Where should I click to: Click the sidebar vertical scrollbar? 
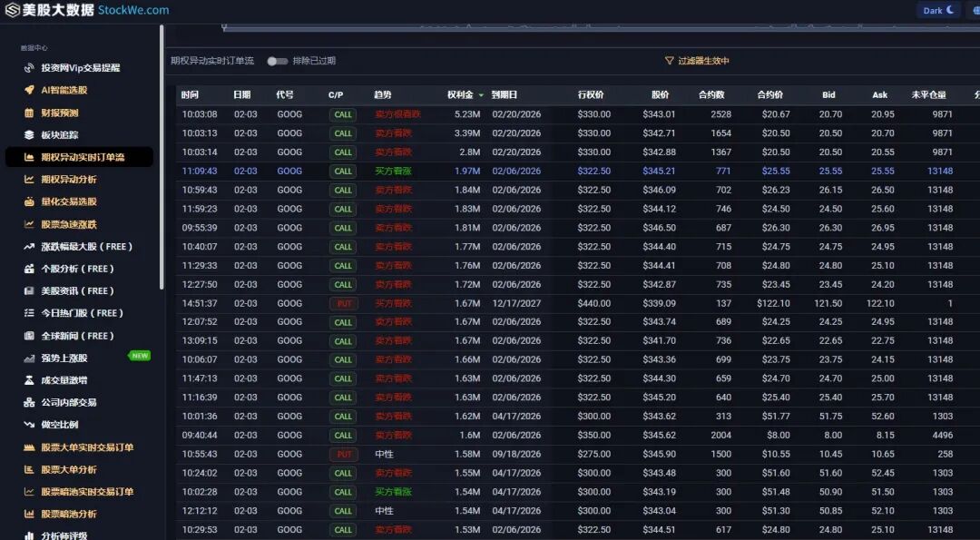(x=162, y=156)
